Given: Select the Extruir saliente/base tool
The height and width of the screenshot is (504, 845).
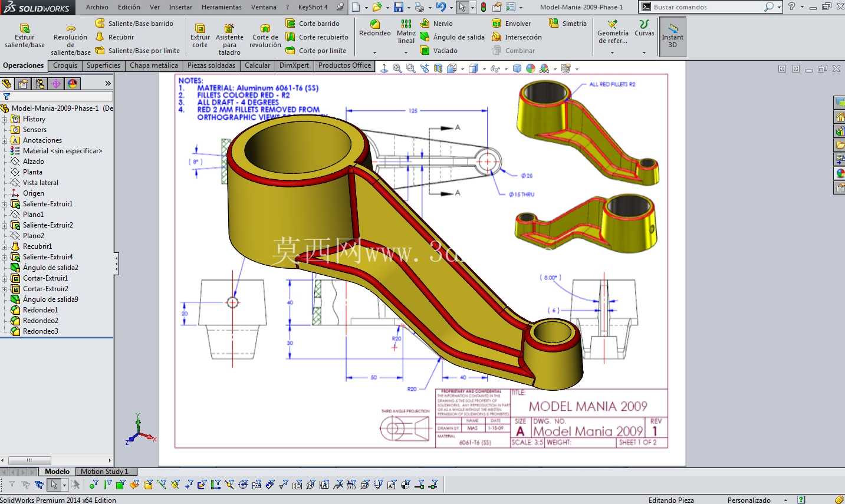Looking at the screenshot, I should pos(25,36).
